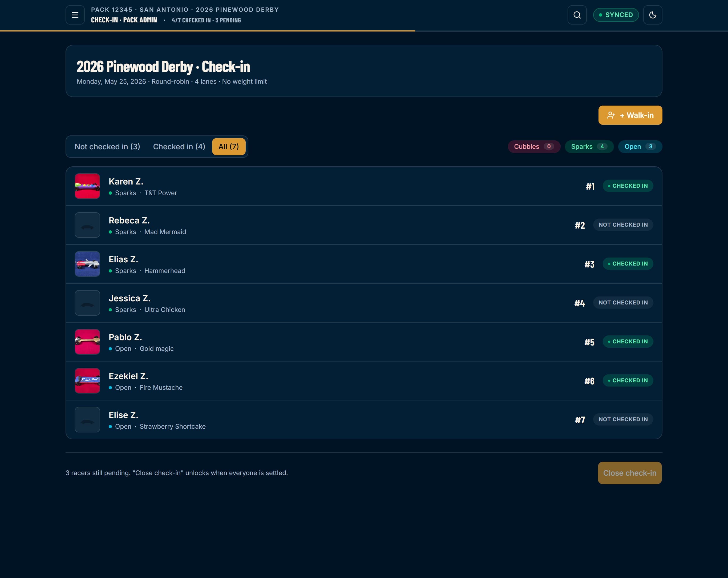728x578 pixels.
Task: Click Elise Z.'s placeholder car icon
Action: (x=87, y=420)
